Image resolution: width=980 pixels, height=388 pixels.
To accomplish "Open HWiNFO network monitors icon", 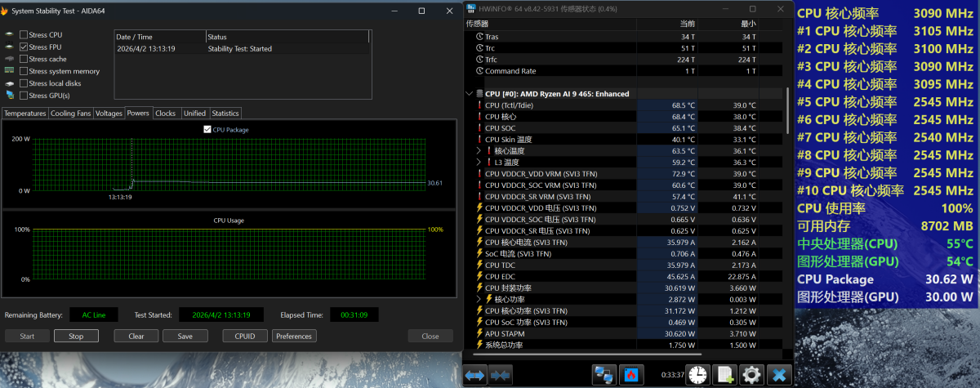I will pyautogui.click(x=605, y=374).
